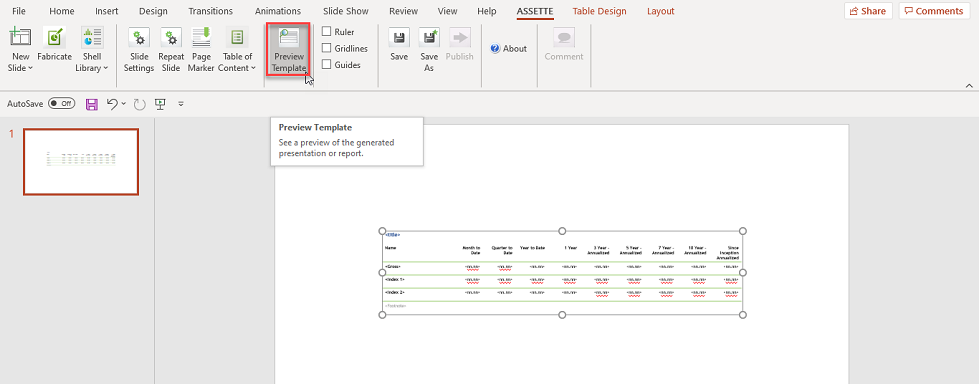Start presentation from beginning icon
The height and width of the screenshot is (384, 979).
point(160,104)
